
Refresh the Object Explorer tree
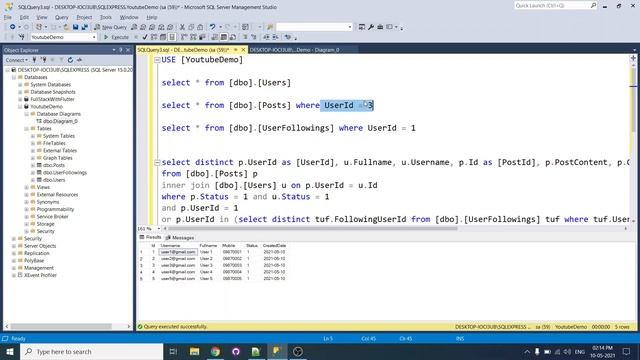click(x=70, y=60)
